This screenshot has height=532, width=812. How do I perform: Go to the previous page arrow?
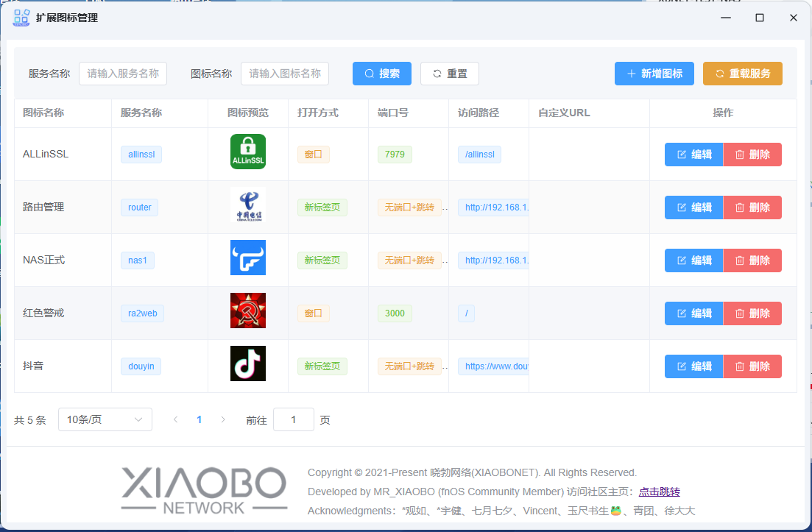(x=175, y=419)
